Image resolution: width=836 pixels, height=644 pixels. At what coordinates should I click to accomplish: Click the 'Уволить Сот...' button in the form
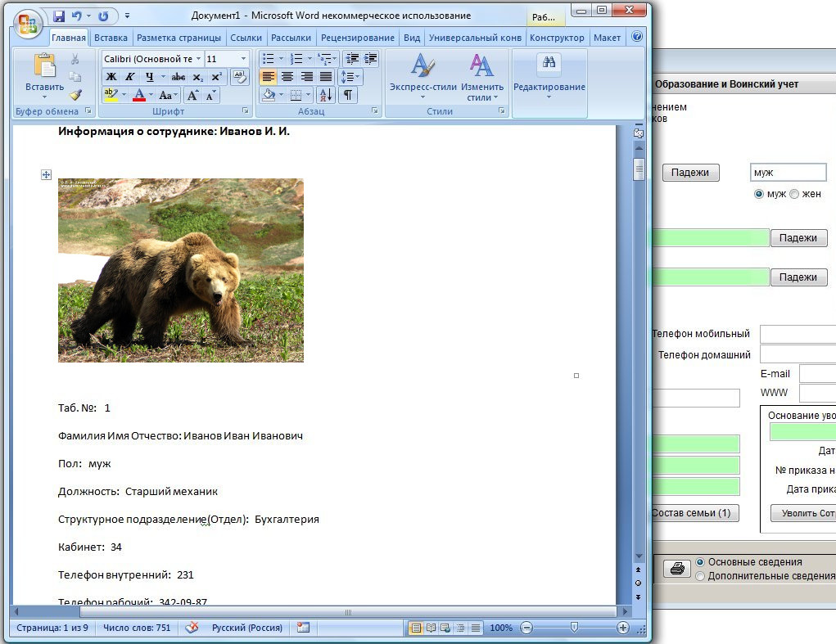pyautogui.click(x=803, y=513)
